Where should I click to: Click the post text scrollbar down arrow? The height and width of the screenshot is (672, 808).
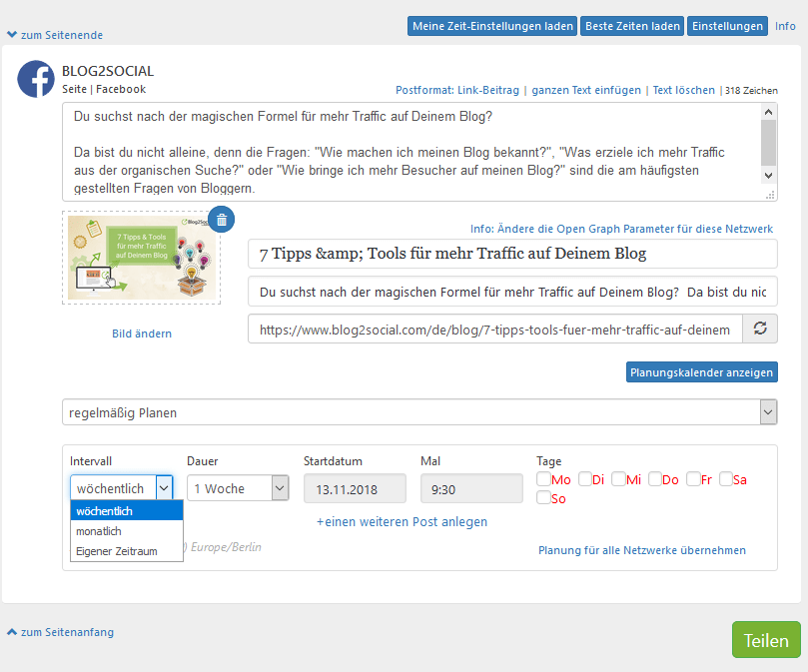768,175
